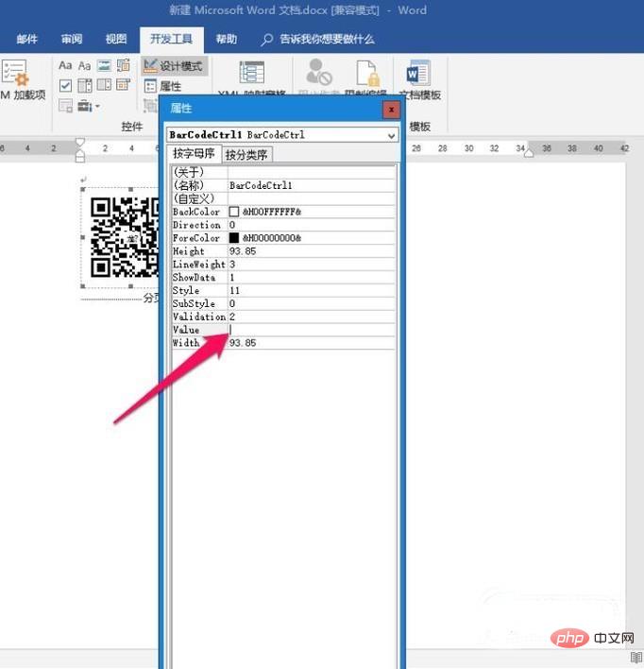The height and width of the screenshot is (669, 644).
Task: Expand the legacy tools dropdown arrow
Action: [96, 106]
